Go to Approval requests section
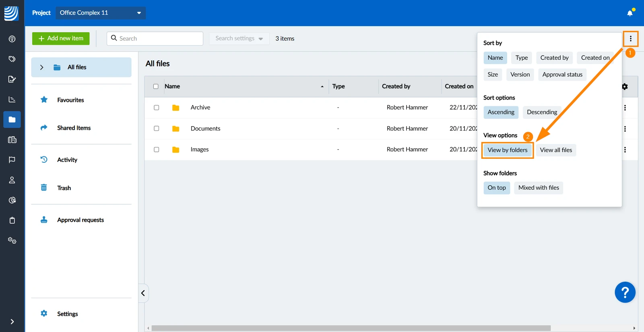The width and height of the screenshot is (644, 332). (x=80, y=220)
